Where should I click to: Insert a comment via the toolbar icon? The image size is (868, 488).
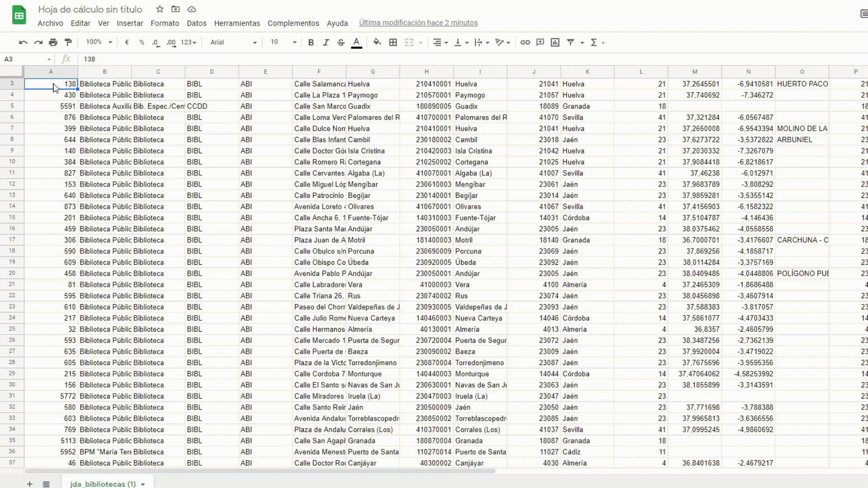point(540,42)
